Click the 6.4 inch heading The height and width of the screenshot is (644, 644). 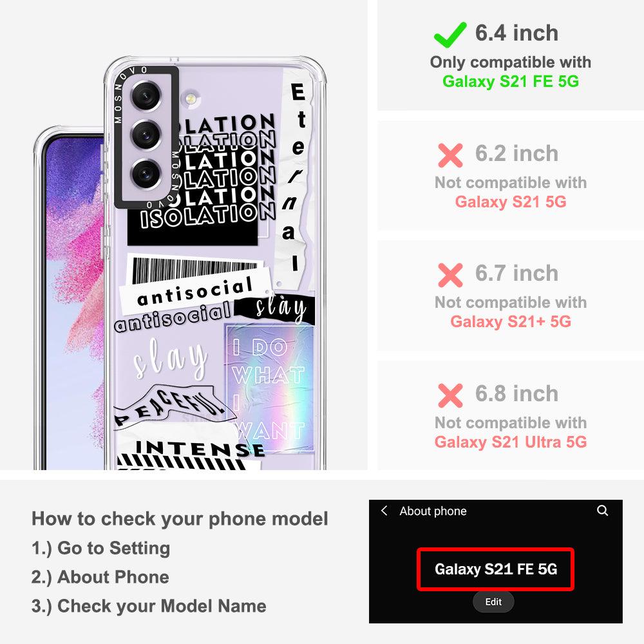(516, 33)
